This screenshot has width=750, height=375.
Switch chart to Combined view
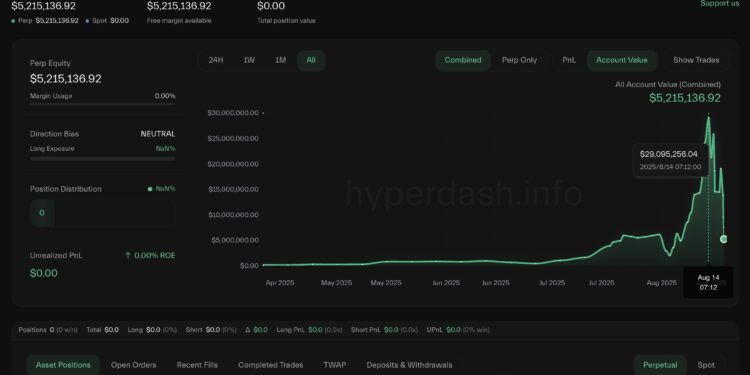tap(463, 60)
